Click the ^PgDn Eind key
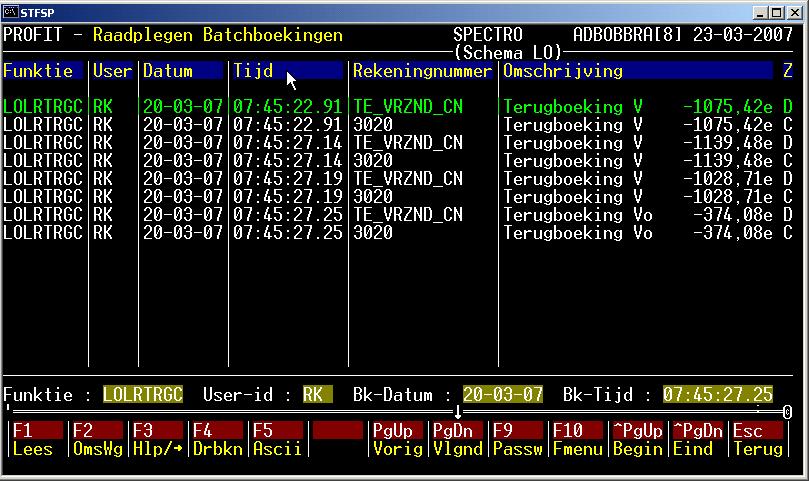809x481 pixels. pos(698,439)
